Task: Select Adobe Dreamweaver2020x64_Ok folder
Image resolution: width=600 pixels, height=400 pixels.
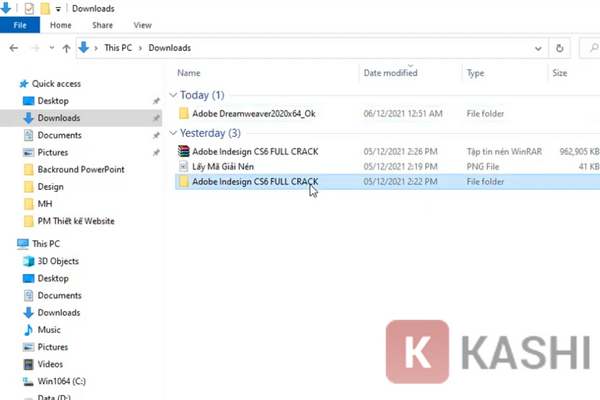Action: pyautogui.click(x=254, y=114)
